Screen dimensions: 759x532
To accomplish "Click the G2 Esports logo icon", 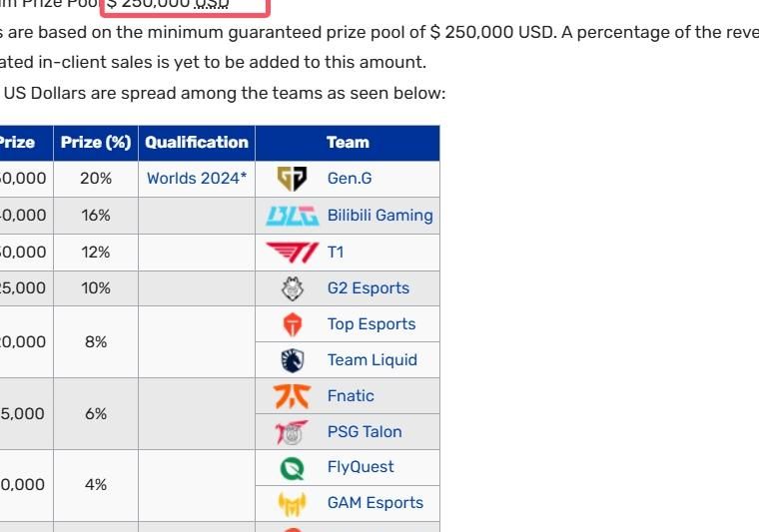I will click(x=293, y=288).
